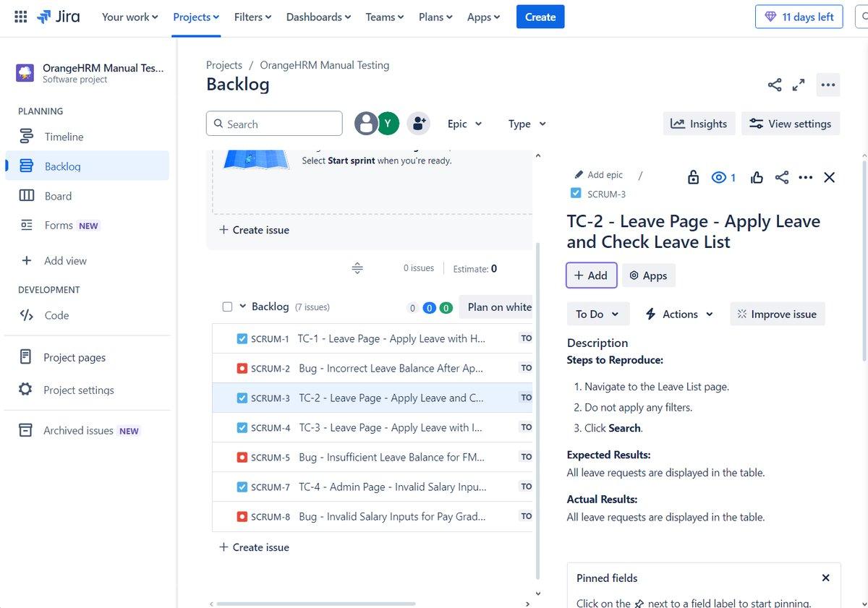Select Backlog in the sidebar
Viewport: 868px width, 608px height.
(87, 166)
